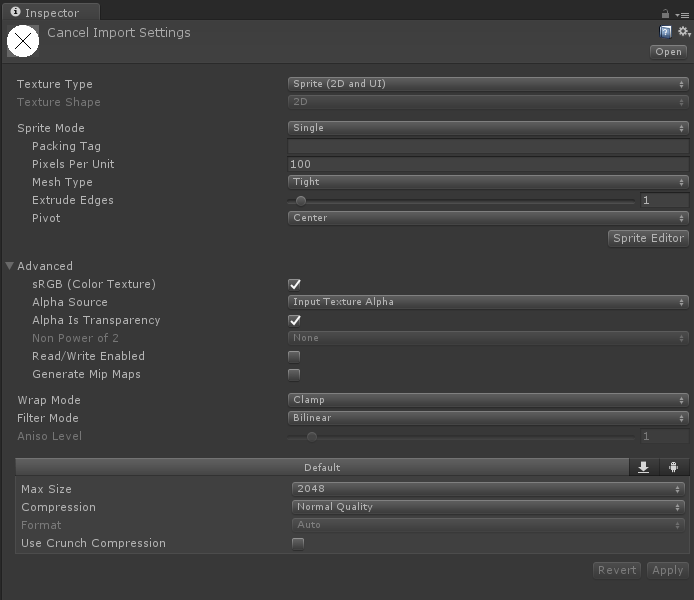Click the white circle asset thumbnail

(23, 40)
